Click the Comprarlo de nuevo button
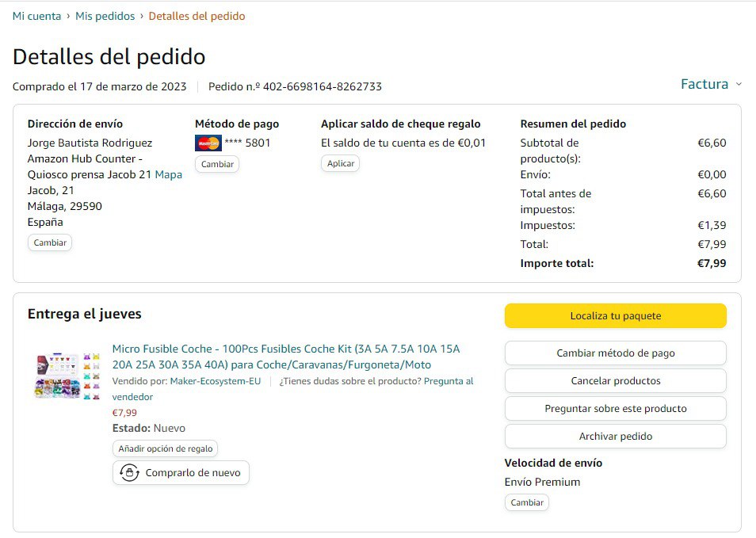 click(181, 473)
